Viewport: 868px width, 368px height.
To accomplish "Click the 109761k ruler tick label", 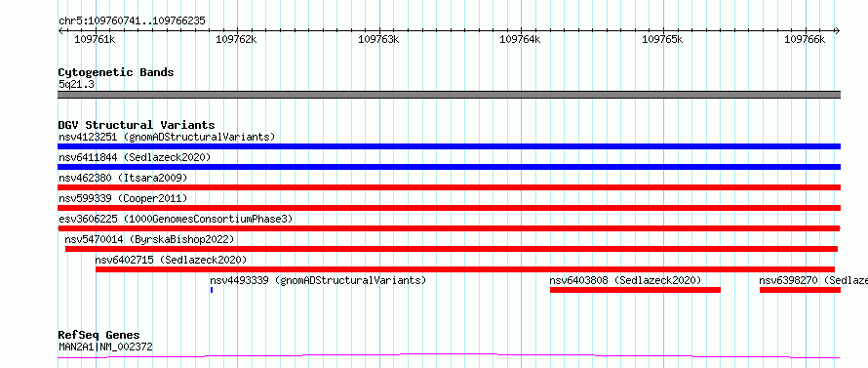I will pos(95,39).
